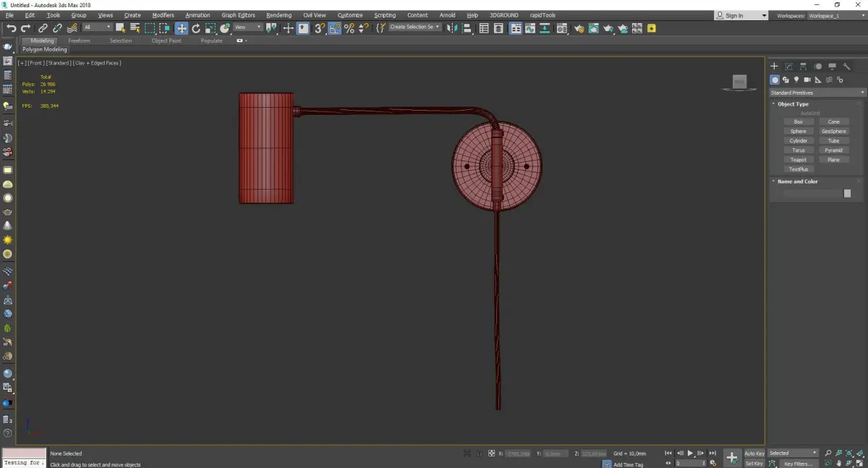The width and height of the screenshot is (868, 468).
Task: Toggle the Selection Lock padlock
Action: click(x=479, y=454)
